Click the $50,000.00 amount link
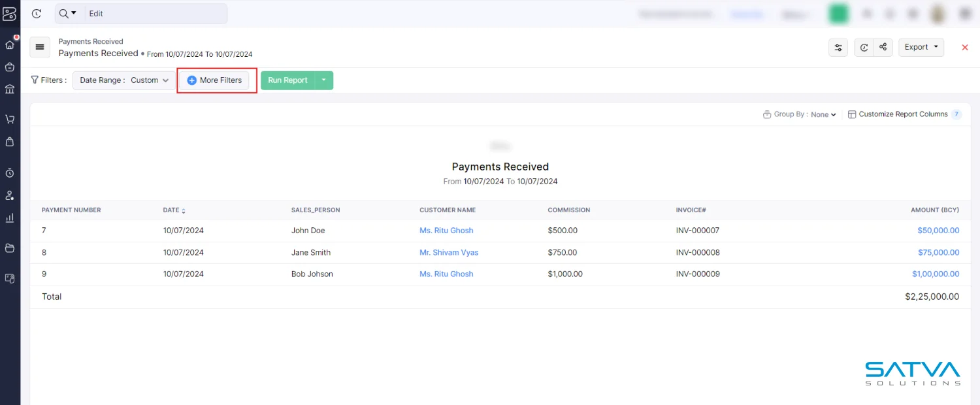Viewport: 980px width, 405px height. click(x=938, y=231)
